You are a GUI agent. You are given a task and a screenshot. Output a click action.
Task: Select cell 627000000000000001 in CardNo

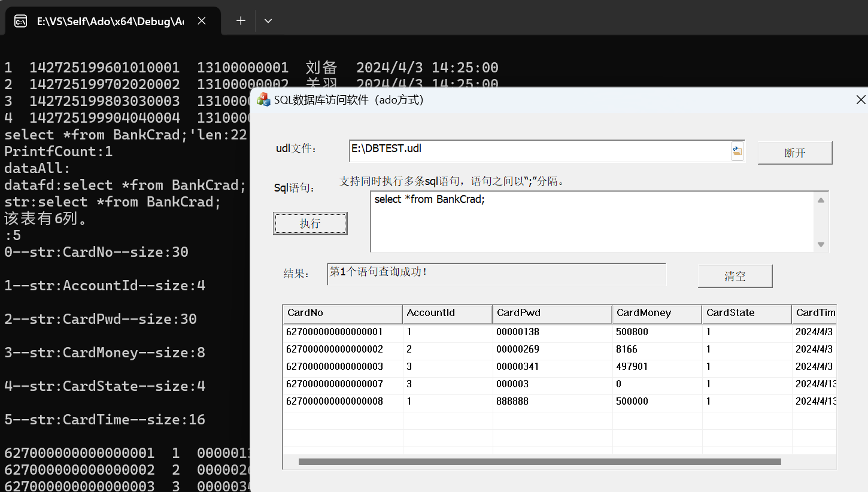343,332
